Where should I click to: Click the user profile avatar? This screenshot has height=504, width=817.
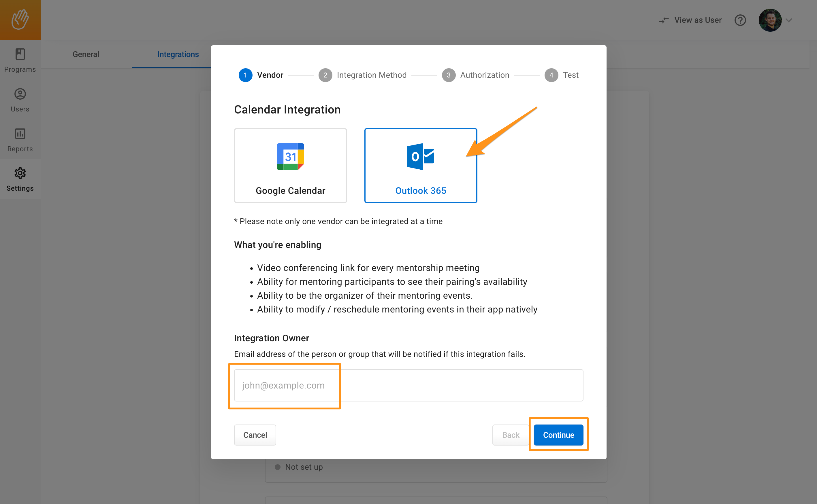[x=770, y=20]
